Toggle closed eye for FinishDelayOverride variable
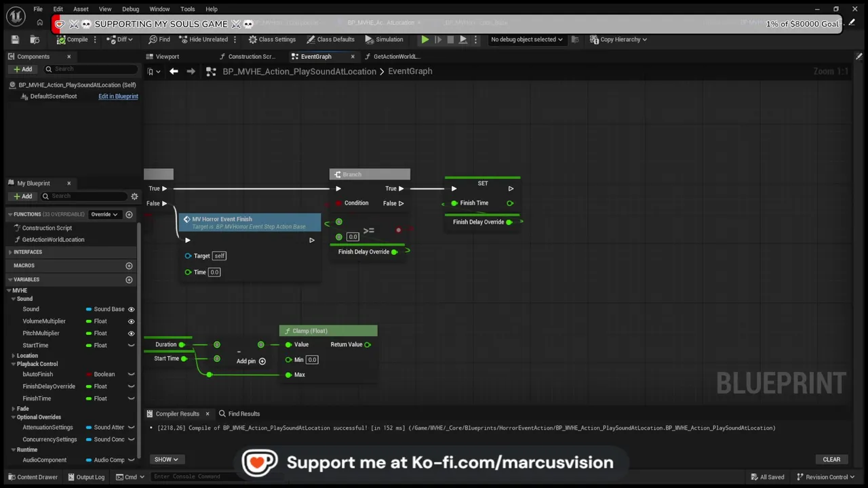Viewport: 868px width, 488px height. (x=132, y=386)
